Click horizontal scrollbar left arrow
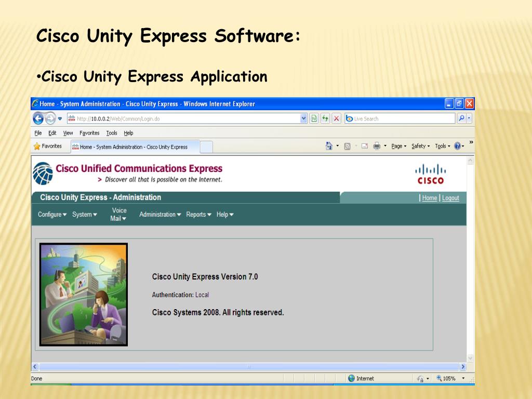This screenshot has height=399, width=532. click(35, 367)
